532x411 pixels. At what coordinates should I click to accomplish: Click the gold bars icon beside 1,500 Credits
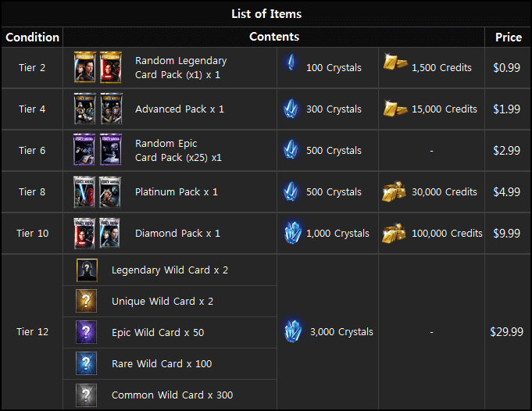[x=395, y=62]
